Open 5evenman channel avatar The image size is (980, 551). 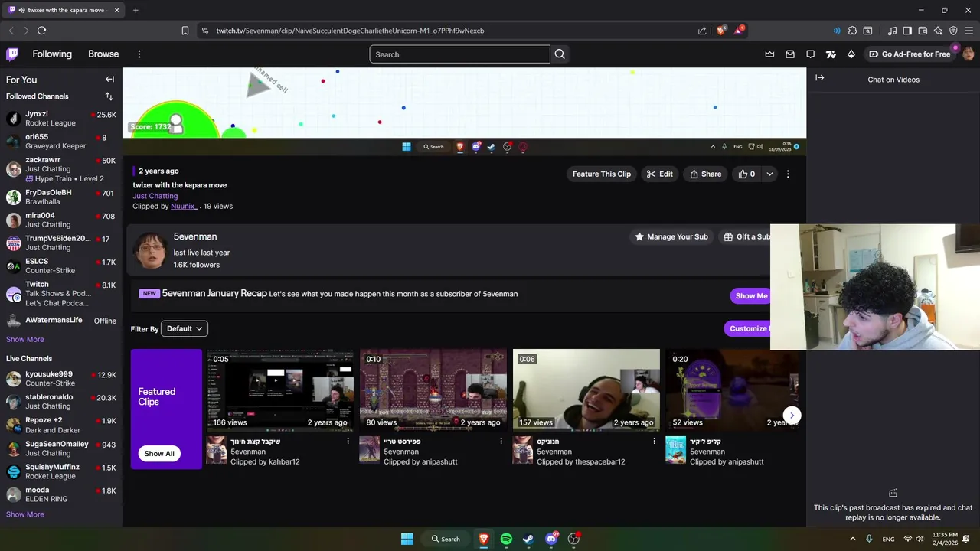(151, 250)
